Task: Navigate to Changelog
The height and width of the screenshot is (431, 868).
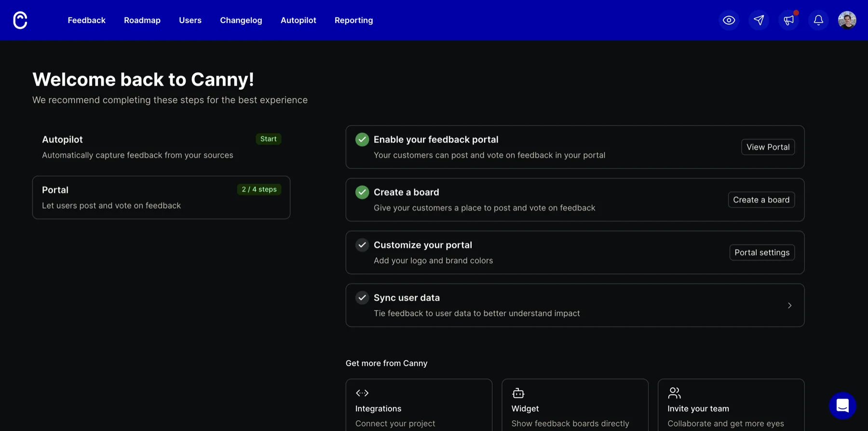Action: 241,20
